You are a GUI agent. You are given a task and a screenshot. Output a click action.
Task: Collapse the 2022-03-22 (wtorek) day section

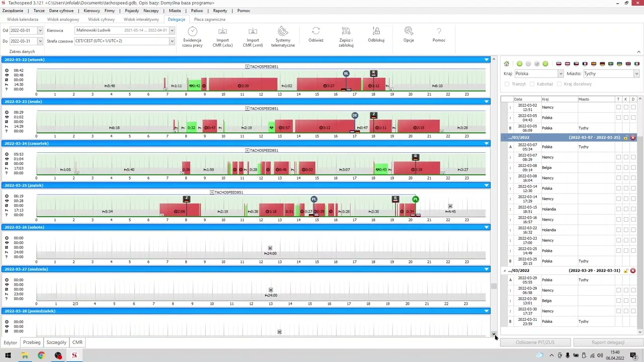[486, 60]
